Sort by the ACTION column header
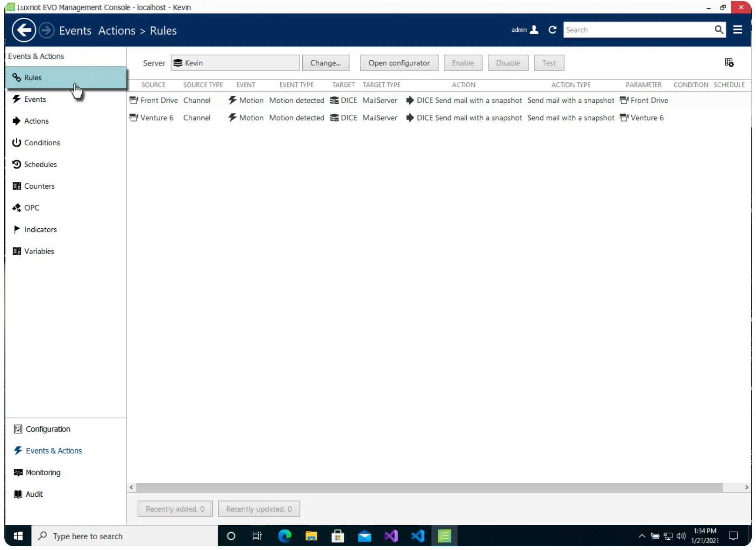The image size is (756, 550). pyautogui.click(x=464, y=85)
